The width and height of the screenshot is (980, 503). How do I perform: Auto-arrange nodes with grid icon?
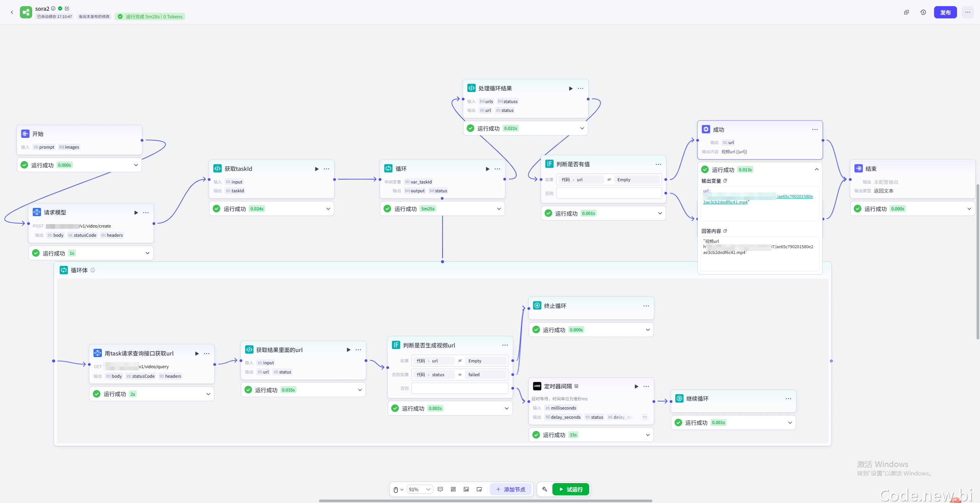click(453, 490)
